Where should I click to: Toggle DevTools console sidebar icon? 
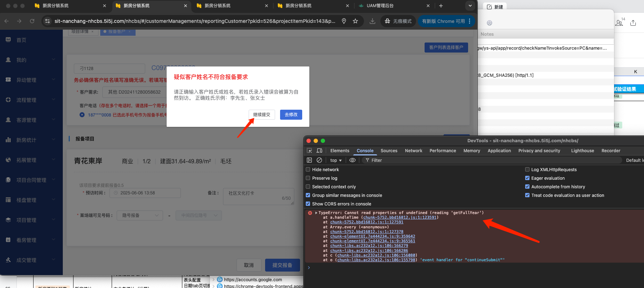tap(309, 160)
